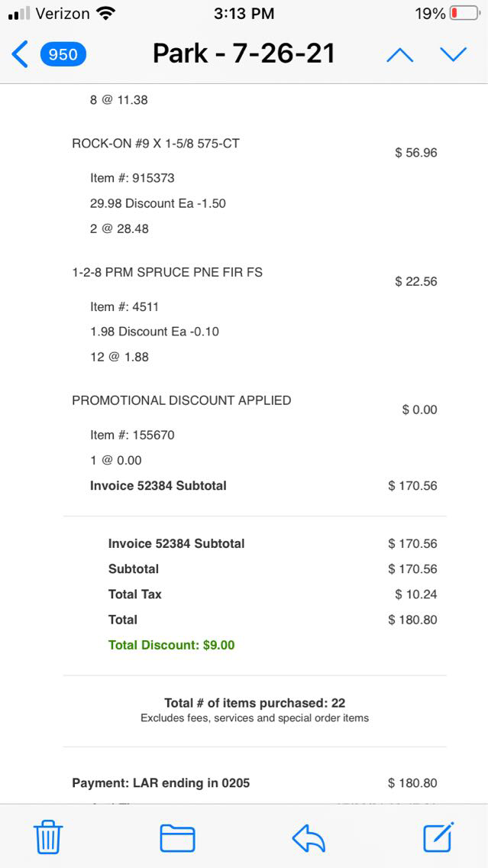
Task: Go to previous message with up arrow
Action: pos(399,54)
